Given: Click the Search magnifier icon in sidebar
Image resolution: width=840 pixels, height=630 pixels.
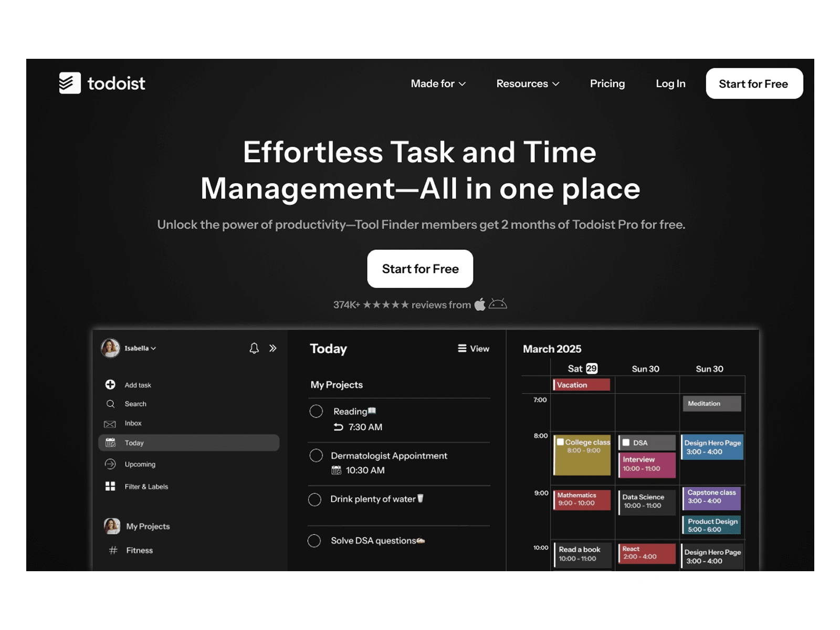Looking at the screenshot, I should [110, 404].
